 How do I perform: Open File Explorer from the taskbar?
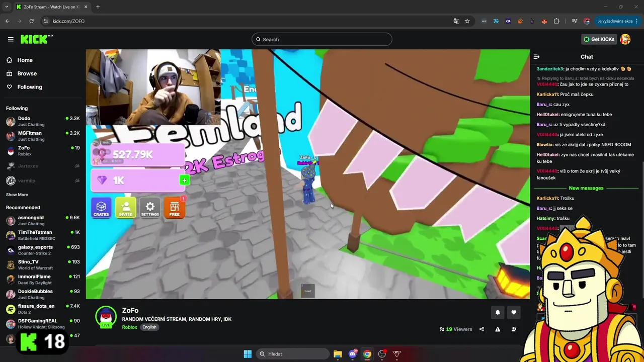[338, 354]
